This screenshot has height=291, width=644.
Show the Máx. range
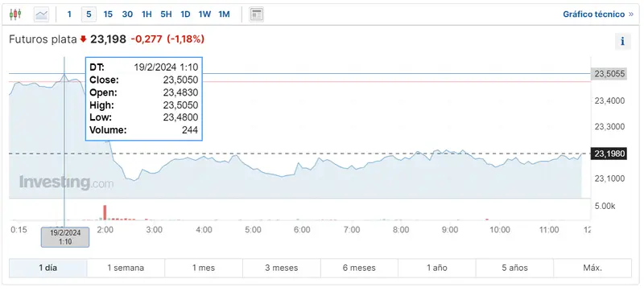click(x=592, y=268)
